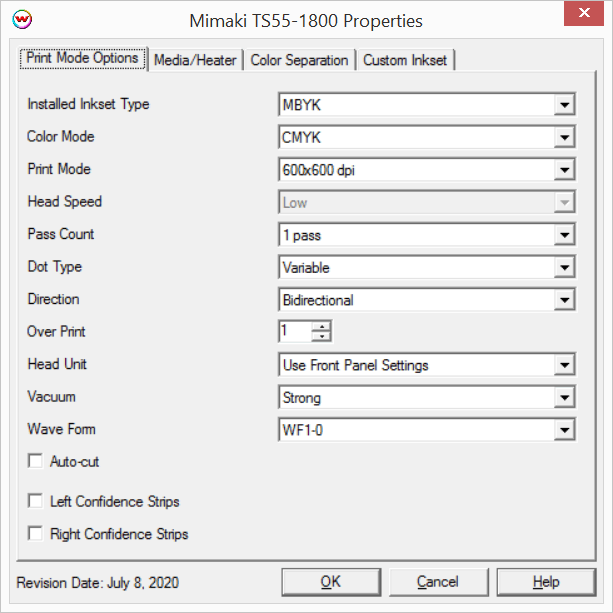
Task: Open the Head Unit dropdown
Action: (x=565, y=365)
